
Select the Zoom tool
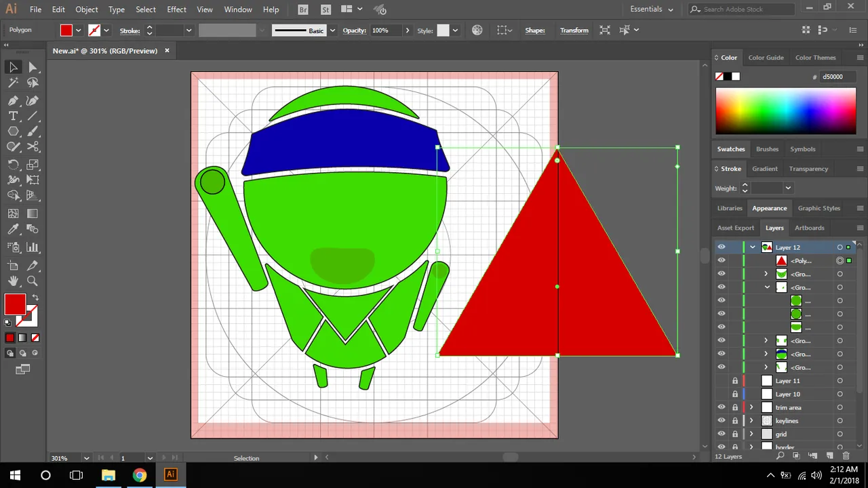click(x=33, y=281)
